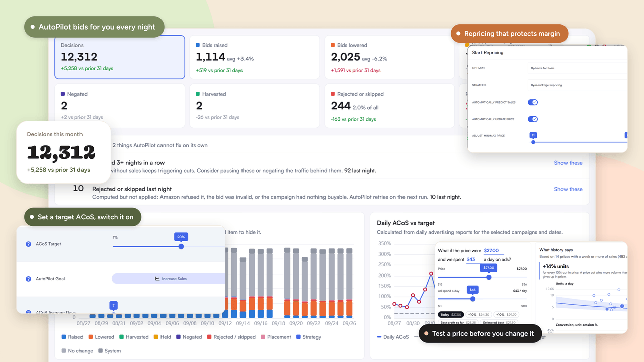
Task: Click the 09/20 bar in decisions chart
Action: click(x=296, y=283)
